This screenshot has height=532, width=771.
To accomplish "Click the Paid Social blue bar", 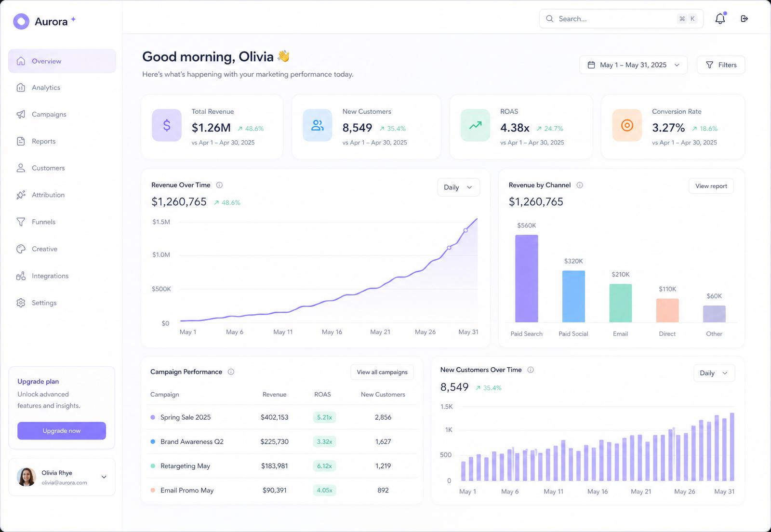I will (x=573, y=296).
